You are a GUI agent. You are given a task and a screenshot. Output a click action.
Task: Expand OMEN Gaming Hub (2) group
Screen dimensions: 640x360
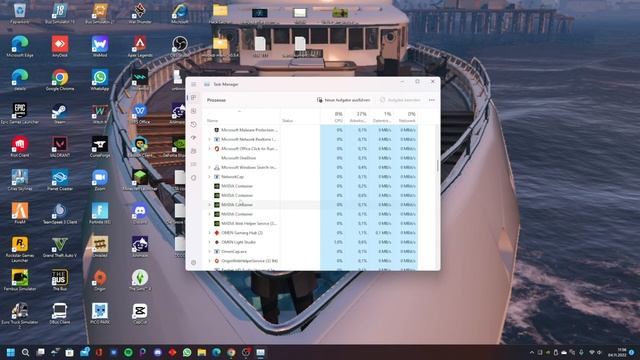point(210,233)
